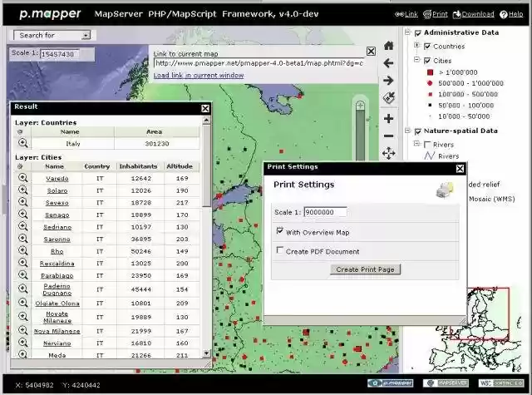Click the zoom-all icon in Countries header
Image resolution: width=532 pixels, height=395 pixels.
(20, 131)
